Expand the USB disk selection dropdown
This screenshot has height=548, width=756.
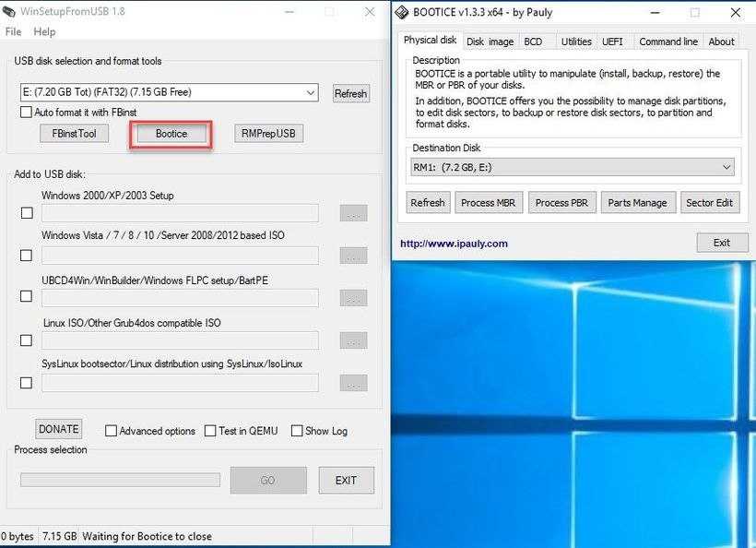pos(311,92)
